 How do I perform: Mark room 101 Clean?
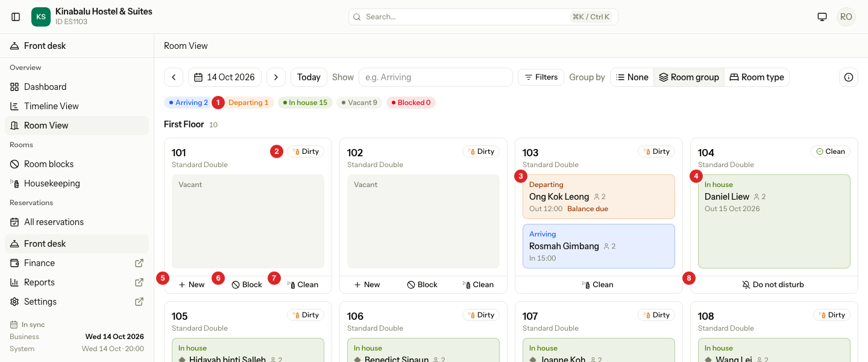303,285
